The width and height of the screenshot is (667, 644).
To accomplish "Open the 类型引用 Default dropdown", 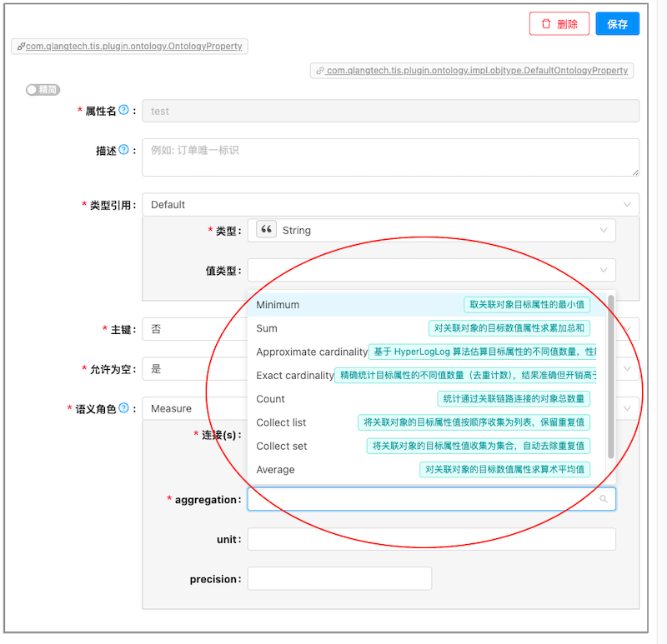I will click(x=390, y=204).
